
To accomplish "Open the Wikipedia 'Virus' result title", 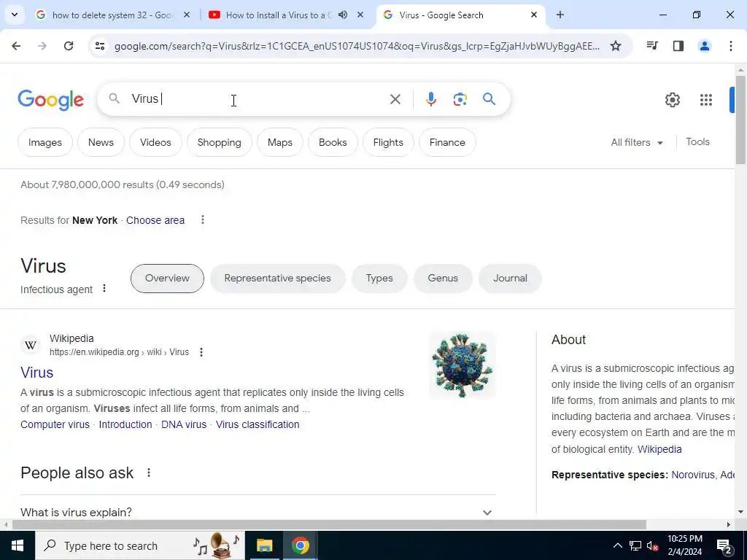I will click(36, 373).
